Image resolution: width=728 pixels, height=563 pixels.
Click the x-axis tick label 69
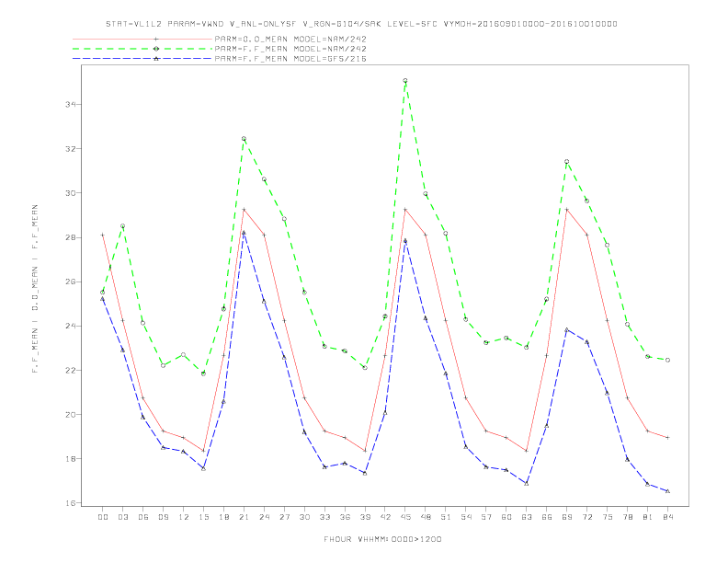coord(567,517)
